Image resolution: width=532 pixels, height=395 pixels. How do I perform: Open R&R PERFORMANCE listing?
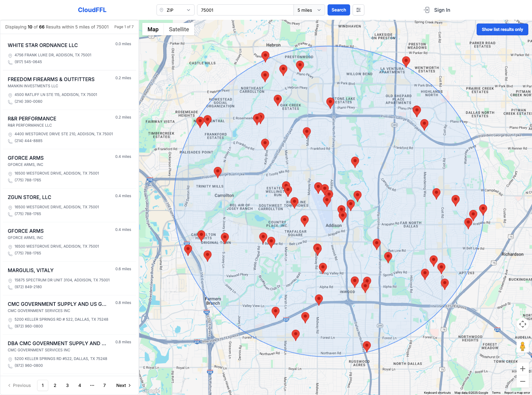[x=32, y=119]
